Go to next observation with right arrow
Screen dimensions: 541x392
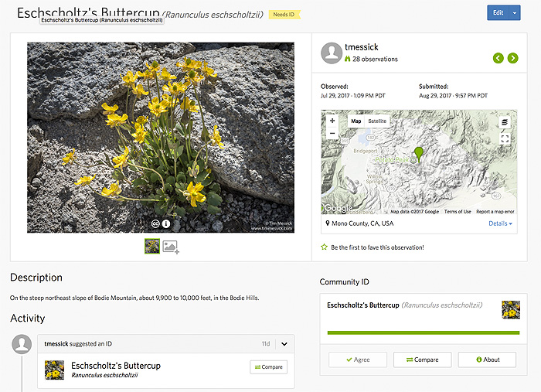512,58
